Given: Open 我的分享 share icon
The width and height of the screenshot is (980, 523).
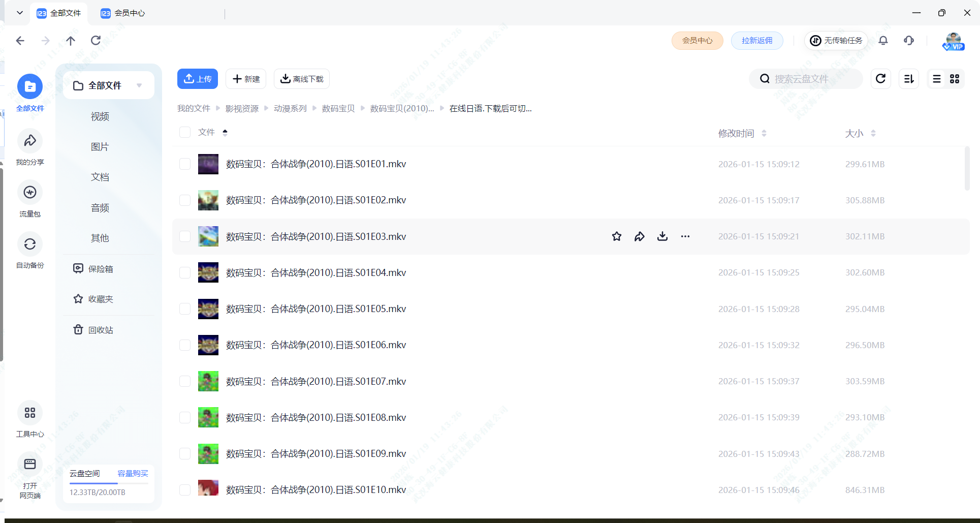Looking at the screenshot, I should pos(30,141).
